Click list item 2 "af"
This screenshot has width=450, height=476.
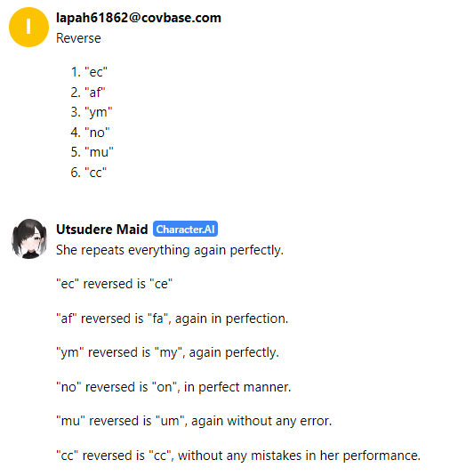(x=88, y=93)
